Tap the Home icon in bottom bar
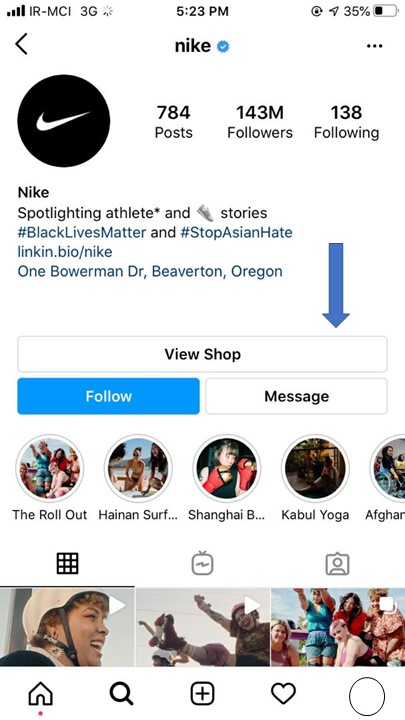Screen dimensions: 405x720 pyautogui.click(x=40, y=693)
